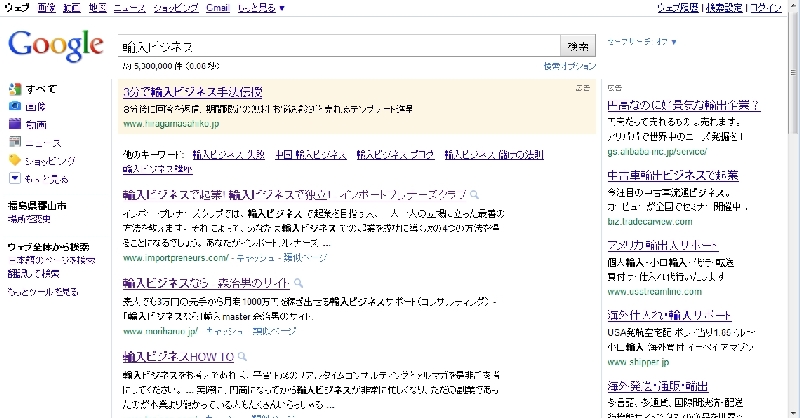This screenshot has width=800, height=418.
Task: Click the gs.alibaba.inc.jp ad URL text
Action: coord(657,152)
